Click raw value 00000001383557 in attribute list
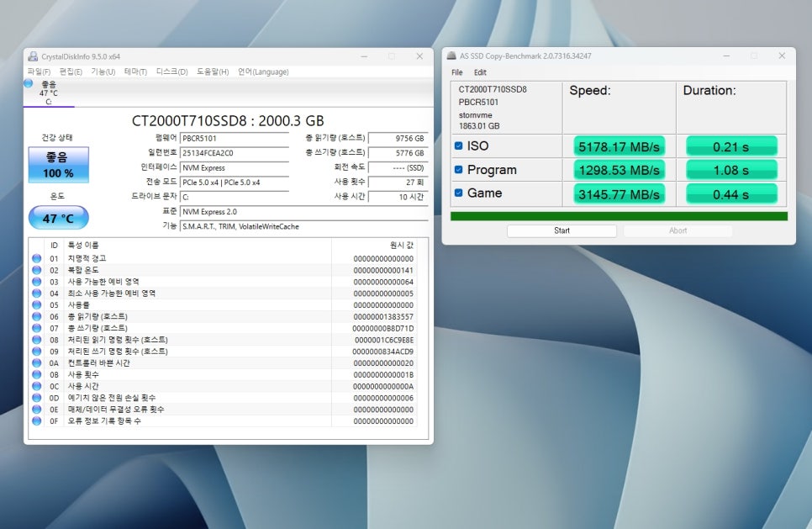 click(x=383, y=316)
